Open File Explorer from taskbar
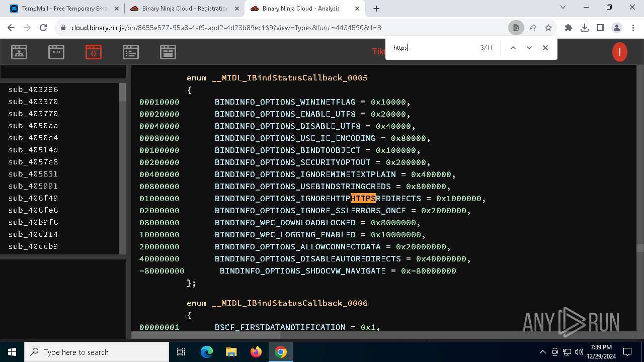644x362 pixels. (231, 352)
